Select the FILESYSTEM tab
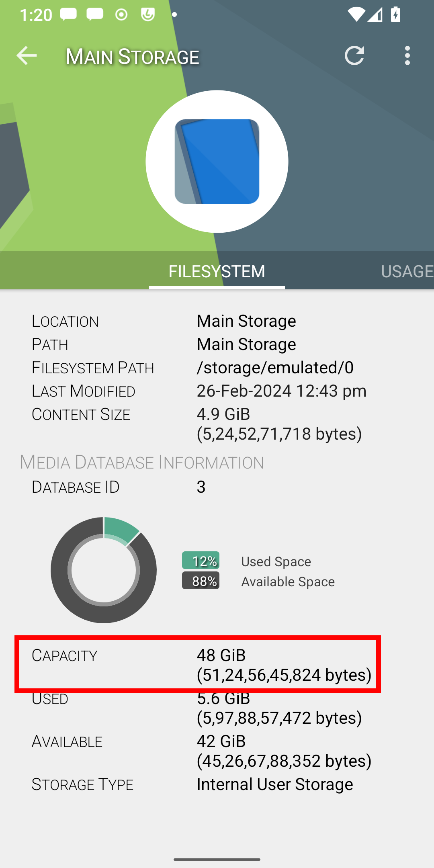434x868 pixels. click(217, 271)
